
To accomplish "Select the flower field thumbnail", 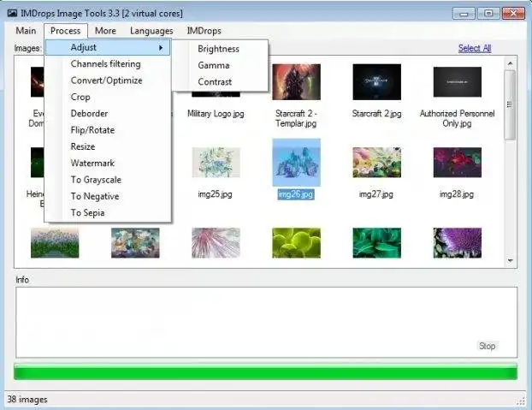I will pos(55,243).
